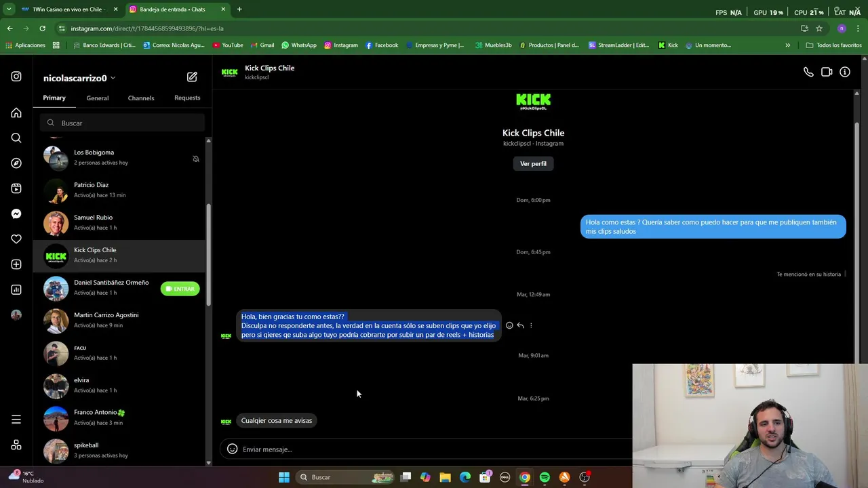The image size is (868, 488).
Task: Click the Cualqier cosa me avisas message
Action: point(277,420)
